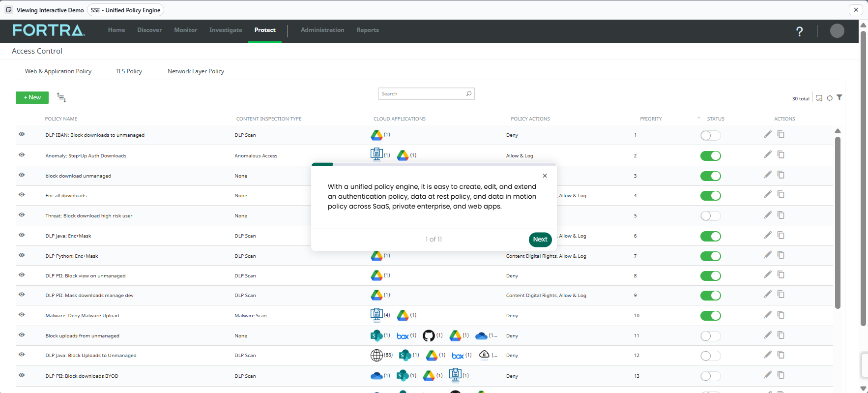Edit the Malware: Deny Malware Upload policy
Screen dimensions: 868x393
click(x=768, y=315)
